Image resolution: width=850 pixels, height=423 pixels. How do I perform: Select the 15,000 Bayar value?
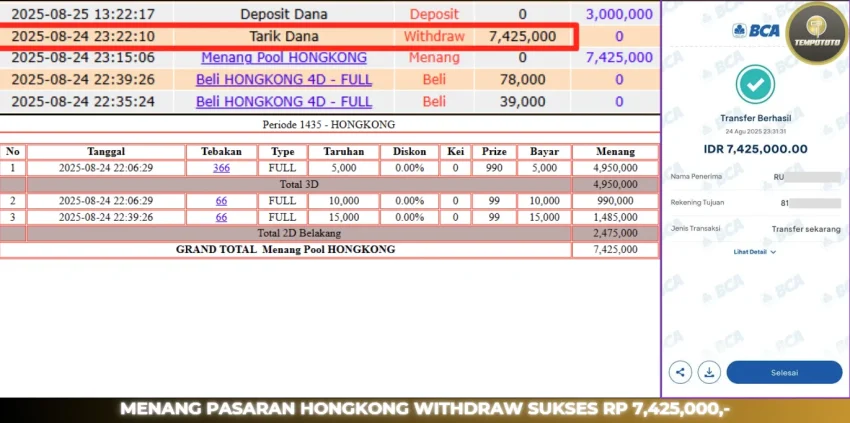point(544,217)
